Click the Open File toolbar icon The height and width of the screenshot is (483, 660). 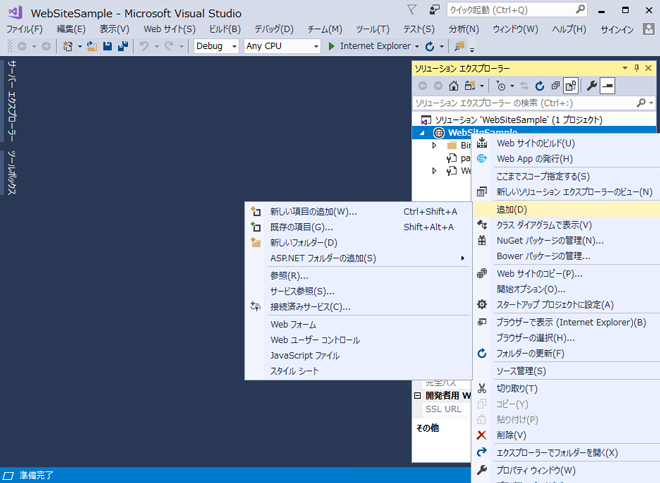[x=92, y=46]
